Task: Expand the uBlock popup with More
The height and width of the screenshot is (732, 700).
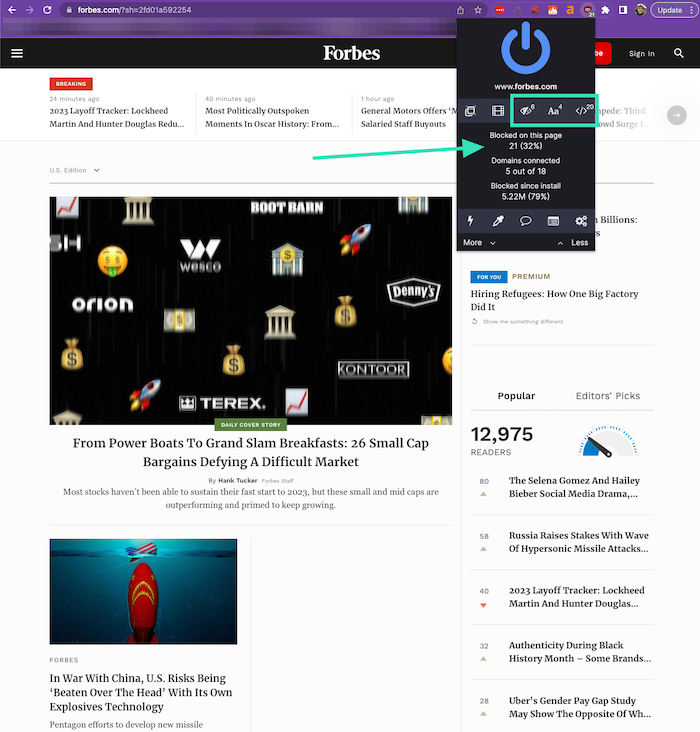Action: tap(479, 243)
